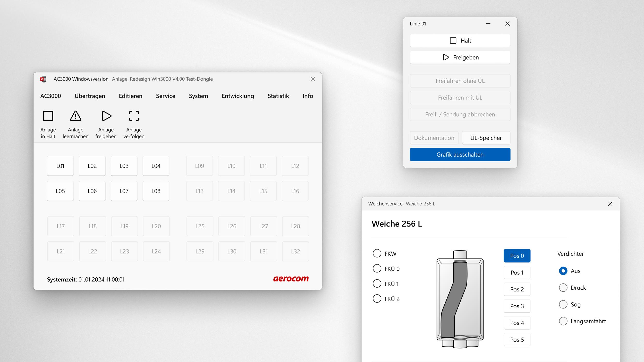
Task: Click the Anlage freigeben play icon
Action: pyautogui.click(x=106, y=116)
